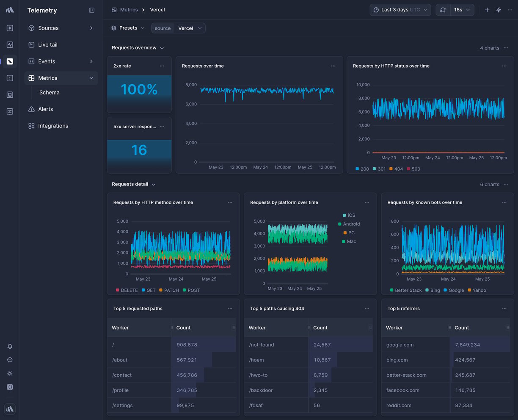Image resolution: width=518 pixels, height=420 pixels.
Task: Toggle the 404 status legend item
Action: coord(396,169)
